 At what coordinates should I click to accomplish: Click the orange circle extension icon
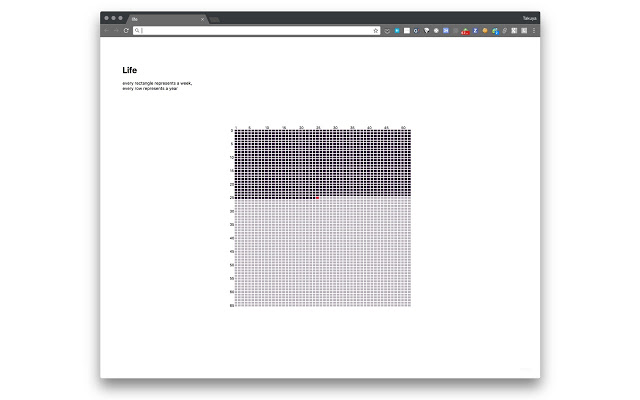tap(485, 31)
